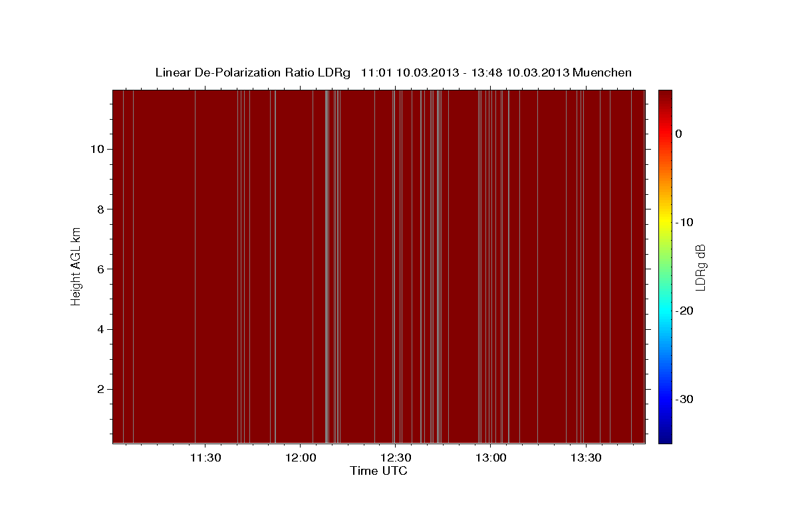
Task: Click the 13:00 time tick label
Action: tap(491, 458)
